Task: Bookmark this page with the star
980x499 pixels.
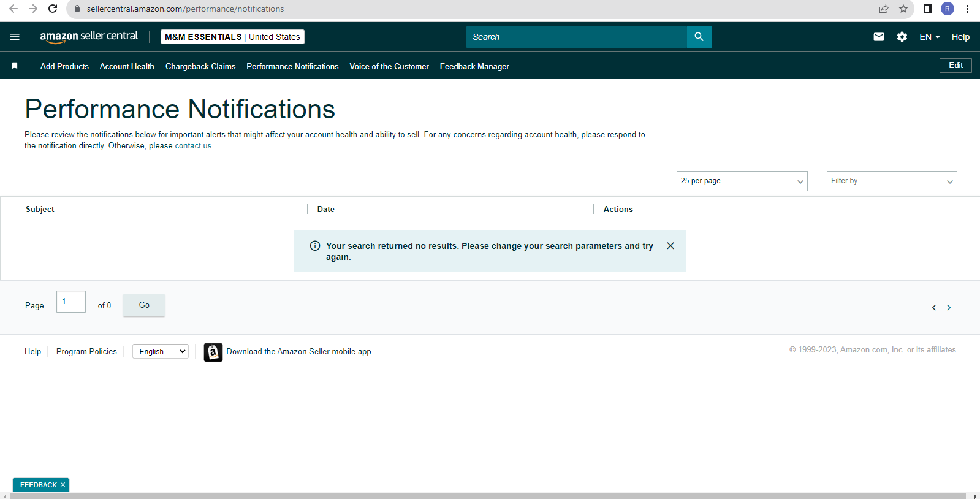Action: point(903,9)
